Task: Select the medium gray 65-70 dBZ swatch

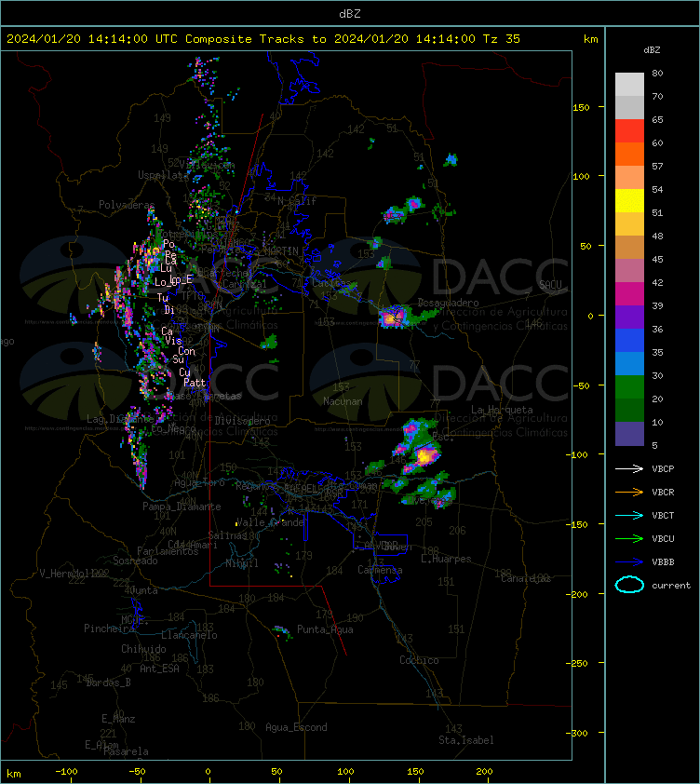Action: click(x=629, y=107)
